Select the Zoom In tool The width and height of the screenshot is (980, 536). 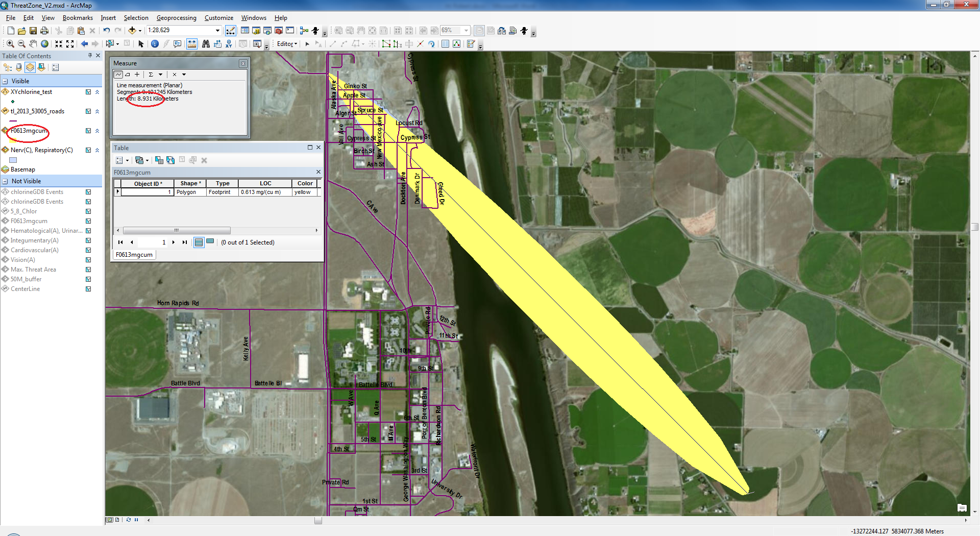point(10,44)
